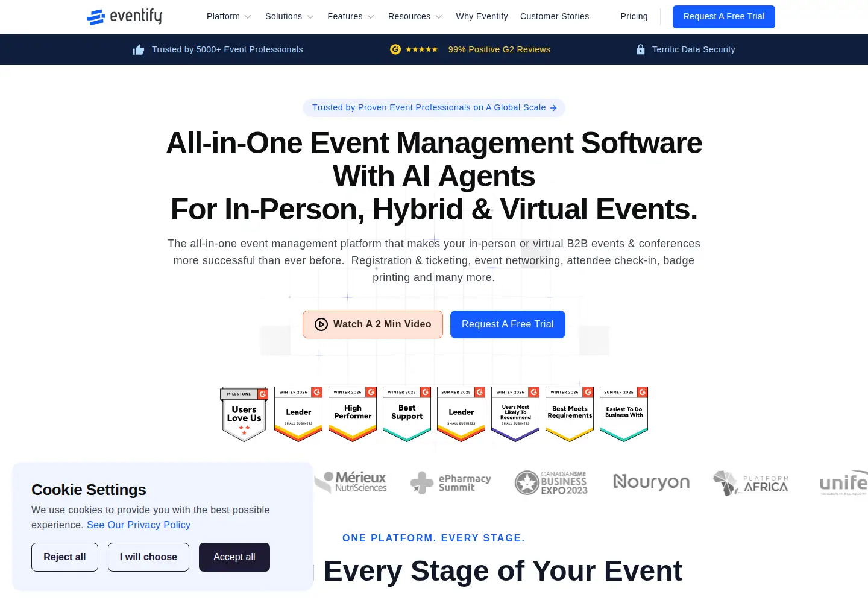Go to Why Eventify page
868x603 pixels.
pos(482,16)
